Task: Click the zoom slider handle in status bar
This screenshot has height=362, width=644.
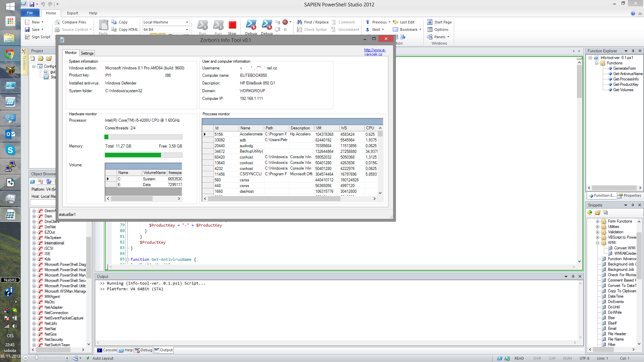Action: [37, 358]
